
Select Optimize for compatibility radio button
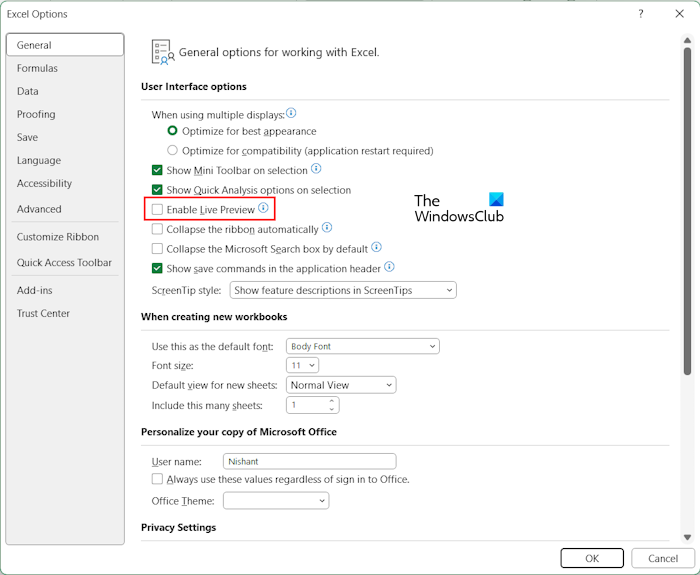pos(173,151)
